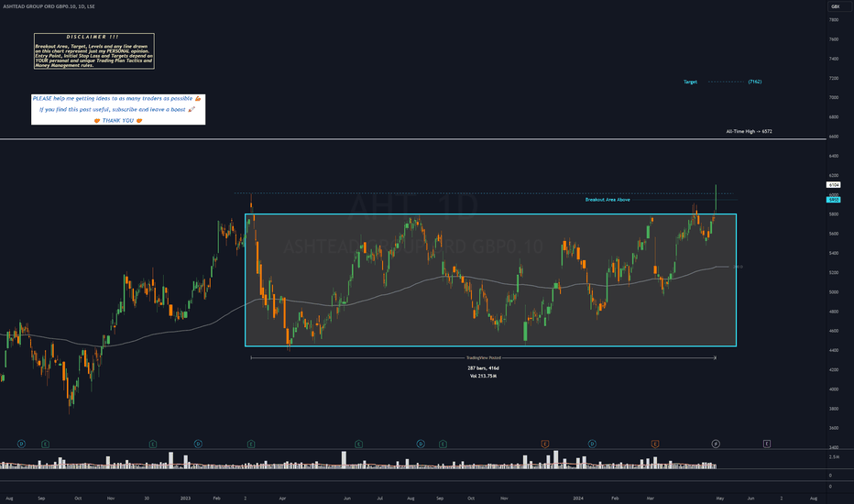Click the 2023 label on time axis
Image resolution: width=854 pixels, height=504 pixels.
[x=185, y=498]
